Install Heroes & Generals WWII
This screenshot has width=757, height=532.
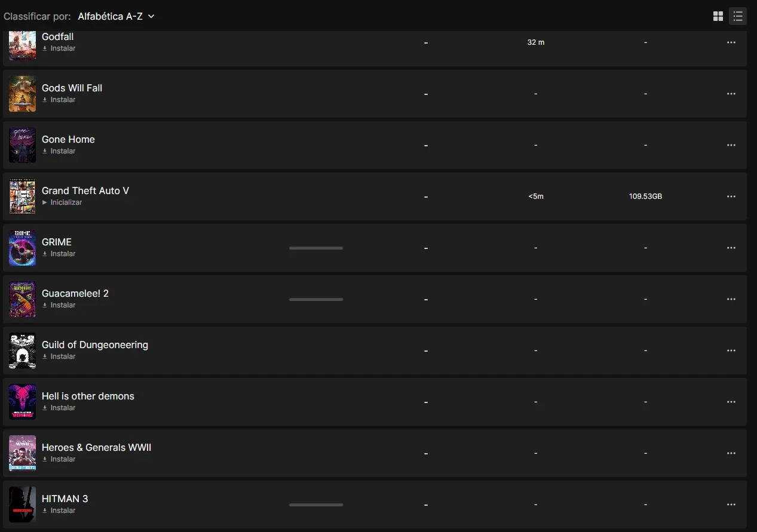(x=59, y=459)
